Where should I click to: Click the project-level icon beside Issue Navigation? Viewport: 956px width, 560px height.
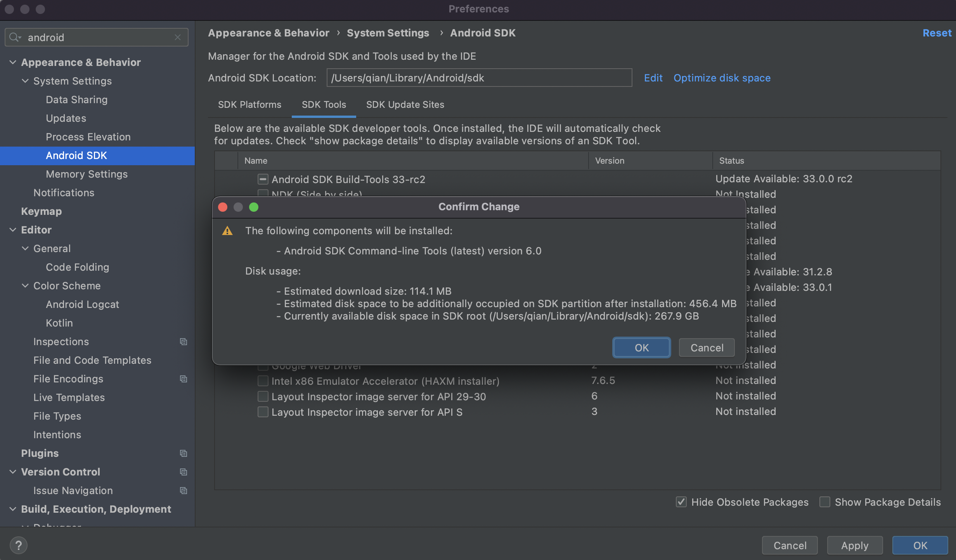pos(184,491)
